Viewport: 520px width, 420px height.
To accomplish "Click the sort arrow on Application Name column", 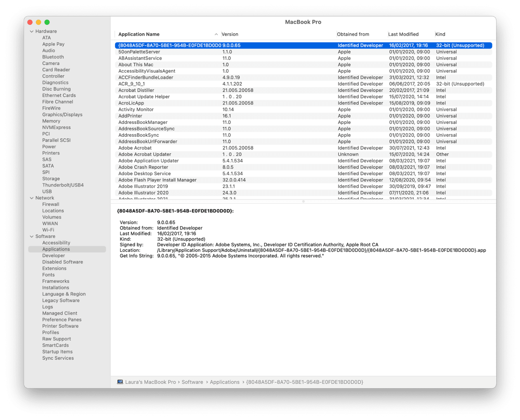I will 216,35.
